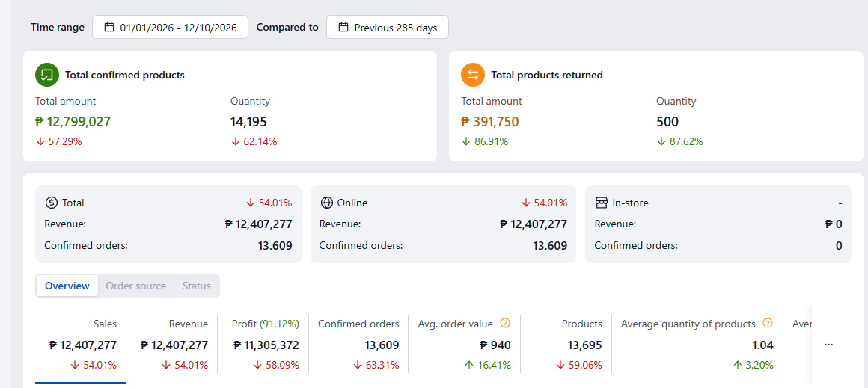
Task: Click the green Total confirmed products icon
Action: click(47, 75)
